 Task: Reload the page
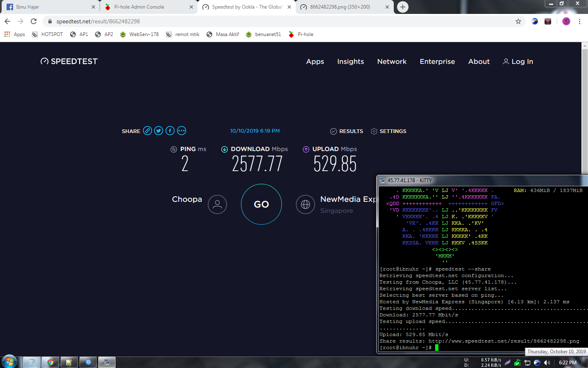(34, 21)
